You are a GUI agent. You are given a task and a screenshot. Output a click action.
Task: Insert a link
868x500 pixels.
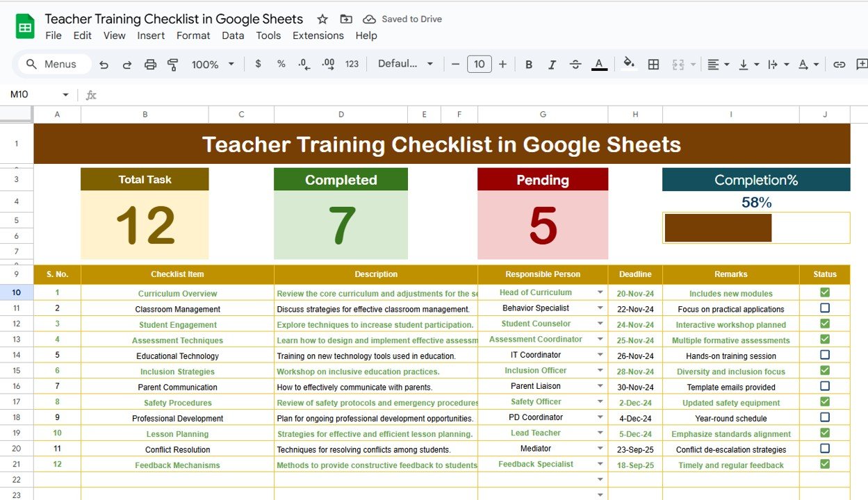[x=840, y=64]
